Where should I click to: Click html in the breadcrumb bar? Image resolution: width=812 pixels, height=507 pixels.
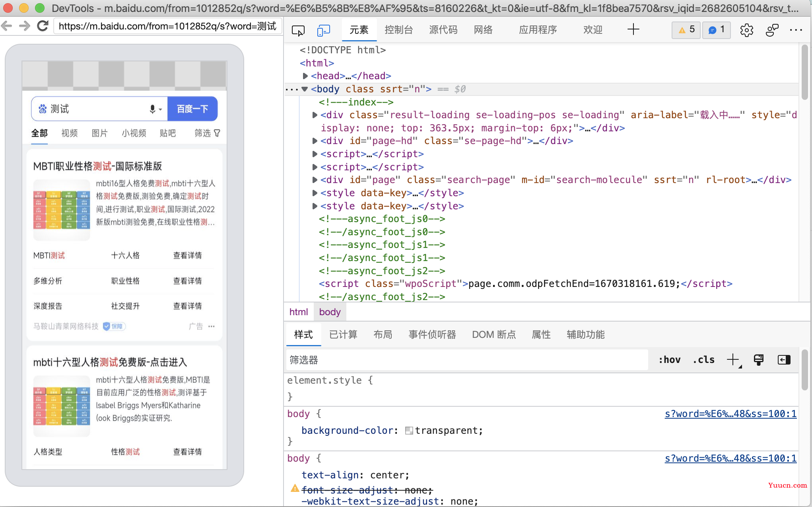299,312
